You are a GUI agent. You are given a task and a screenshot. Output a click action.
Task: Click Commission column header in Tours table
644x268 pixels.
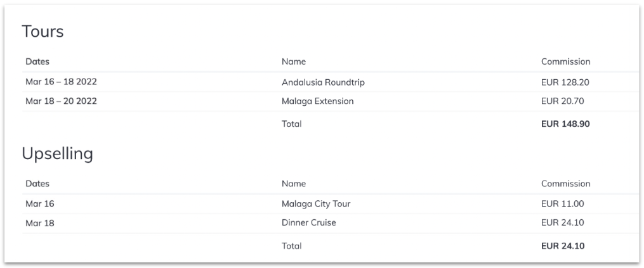coord(565,62)
